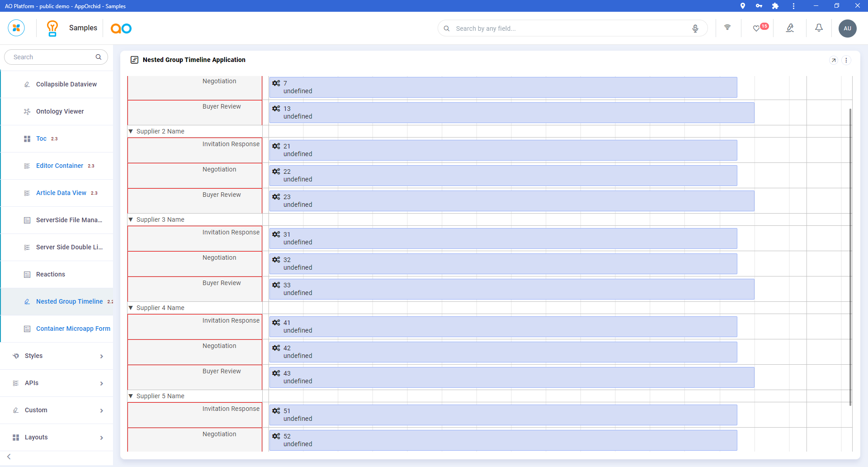Expand timeline panel with arrow icon
The height and width of the screenshot is (467, 868).
click(x=834, y=60)
